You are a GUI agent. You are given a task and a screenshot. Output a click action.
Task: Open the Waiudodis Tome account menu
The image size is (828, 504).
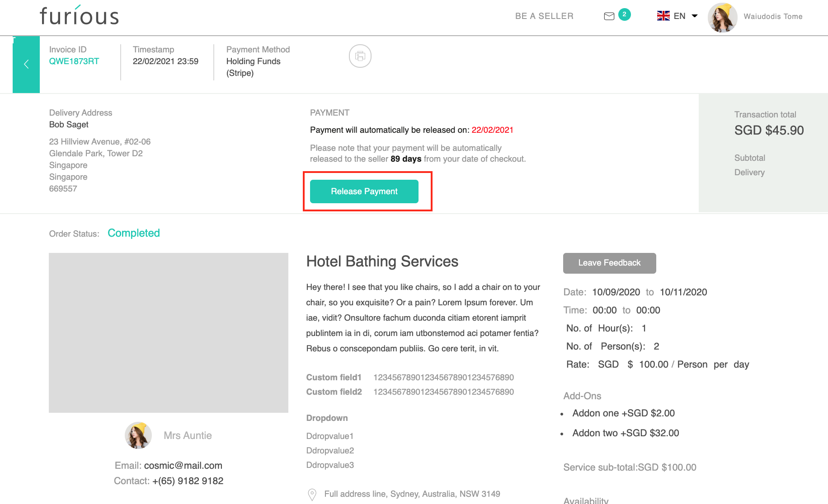773,16
